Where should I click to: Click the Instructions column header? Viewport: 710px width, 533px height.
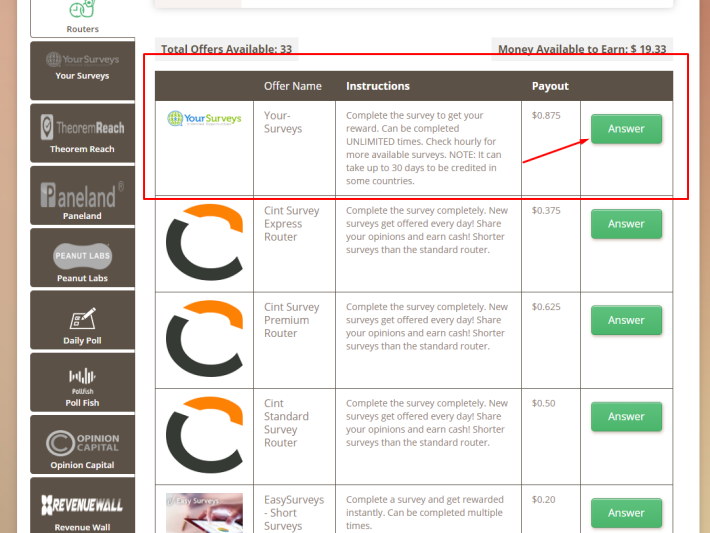click(x=378, y=86)
